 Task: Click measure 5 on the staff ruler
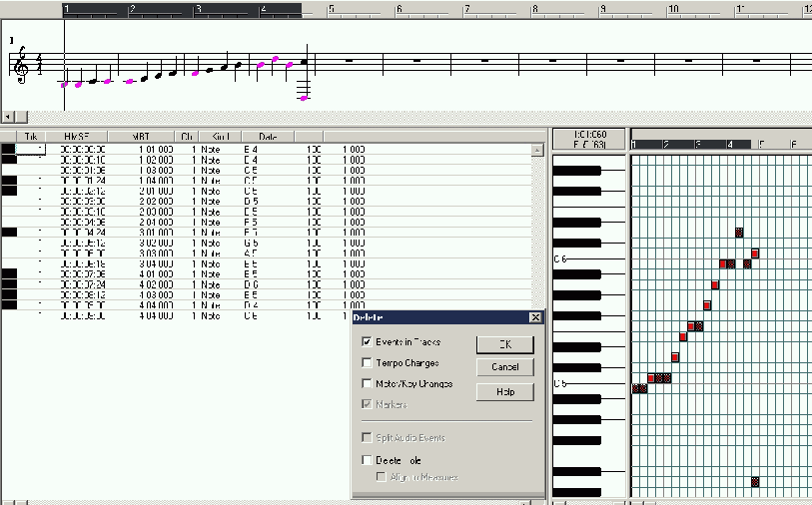(x=332, y=9)
